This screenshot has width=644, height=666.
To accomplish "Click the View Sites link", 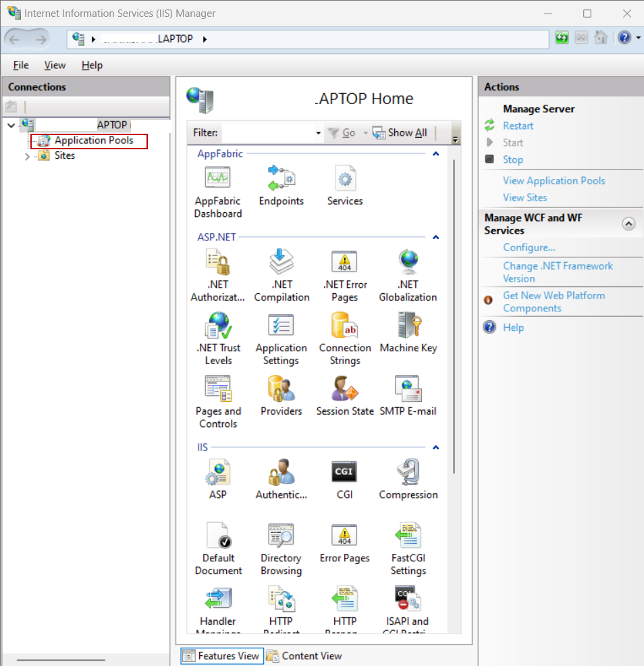I will pos(525,197).
